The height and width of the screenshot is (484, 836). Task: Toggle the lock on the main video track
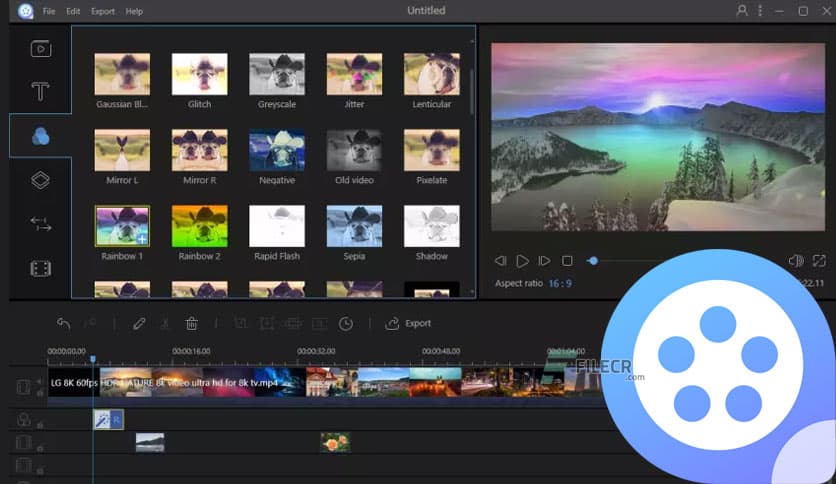click(40, 393)
